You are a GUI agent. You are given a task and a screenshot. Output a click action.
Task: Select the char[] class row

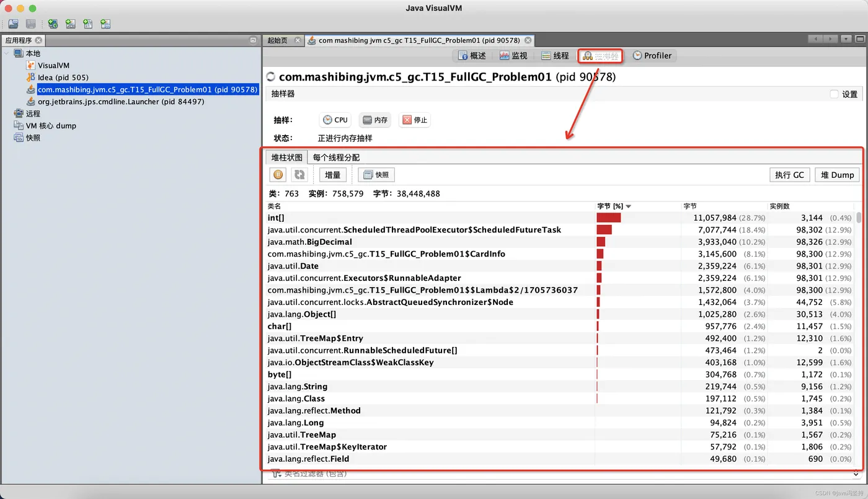pos(560,326)
